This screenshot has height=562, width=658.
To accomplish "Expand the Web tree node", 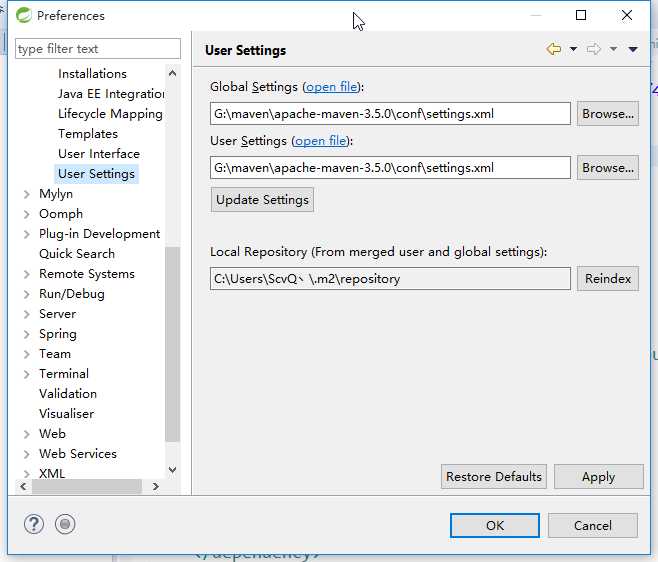I will click(x=26, y=434).
